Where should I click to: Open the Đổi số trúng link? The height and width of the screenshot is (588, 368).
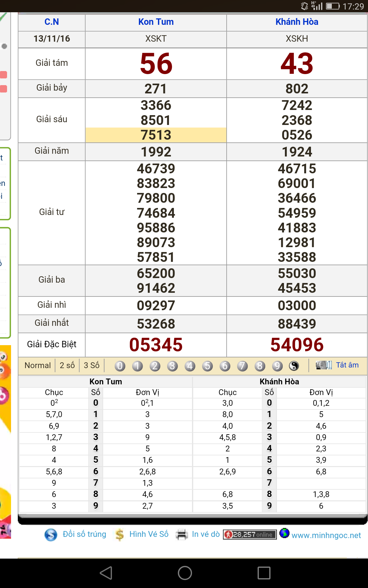84,534
